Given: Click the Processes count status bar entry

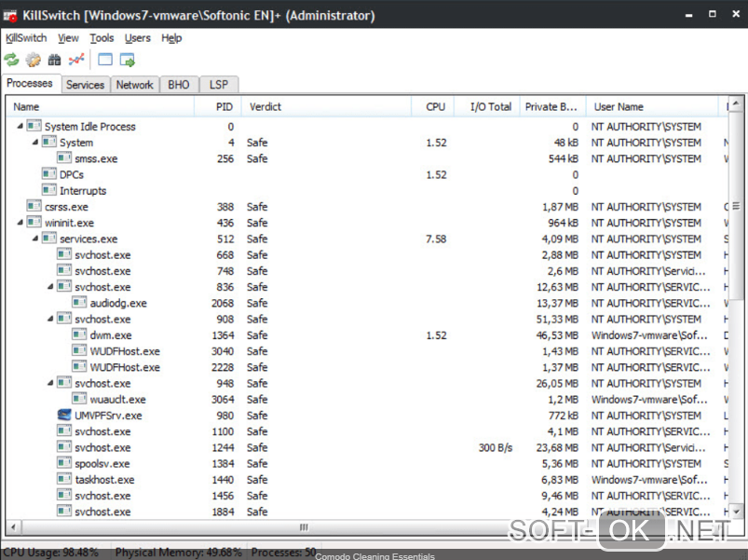Looking at the screenshot, I should (x=284, y=553).
